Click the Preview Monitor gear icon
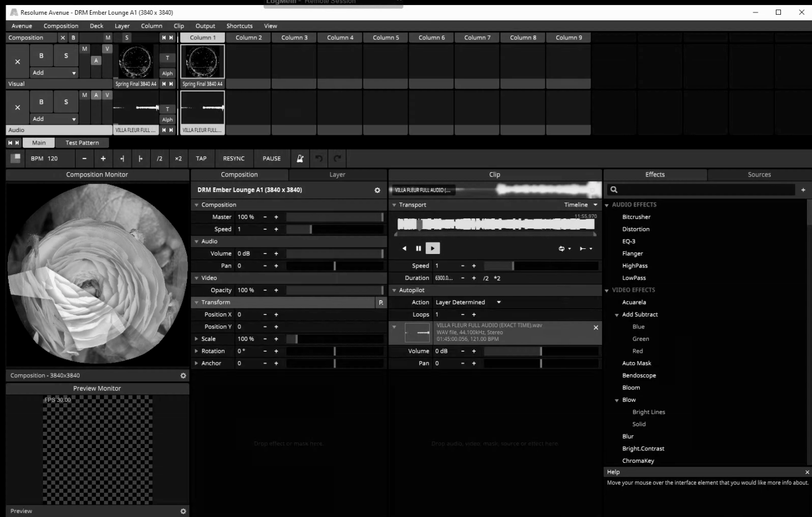Viewport: 812px width, 517px height. (x=183, y=511)
